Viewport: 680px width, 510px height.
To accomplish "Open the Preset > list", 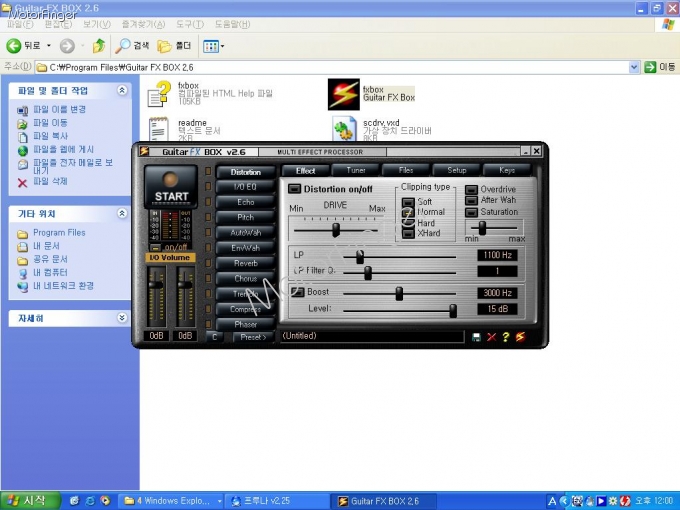I will tap(252, 337).
